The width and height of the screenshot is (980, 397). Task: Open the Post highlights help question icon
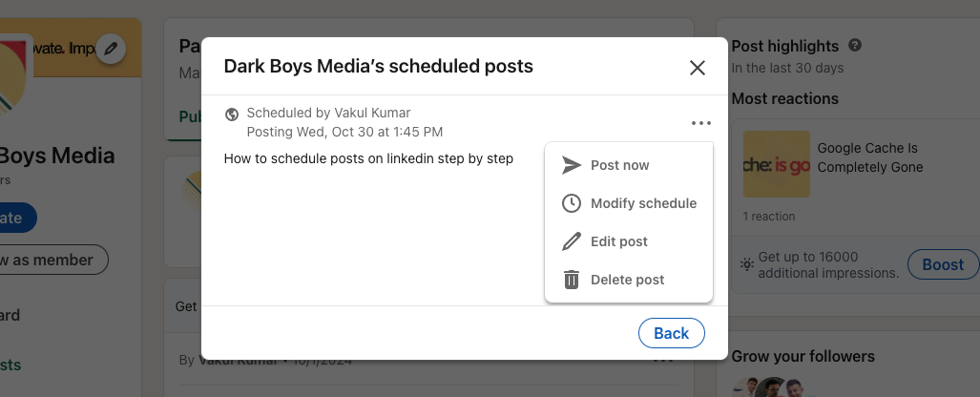pos(855,45)
